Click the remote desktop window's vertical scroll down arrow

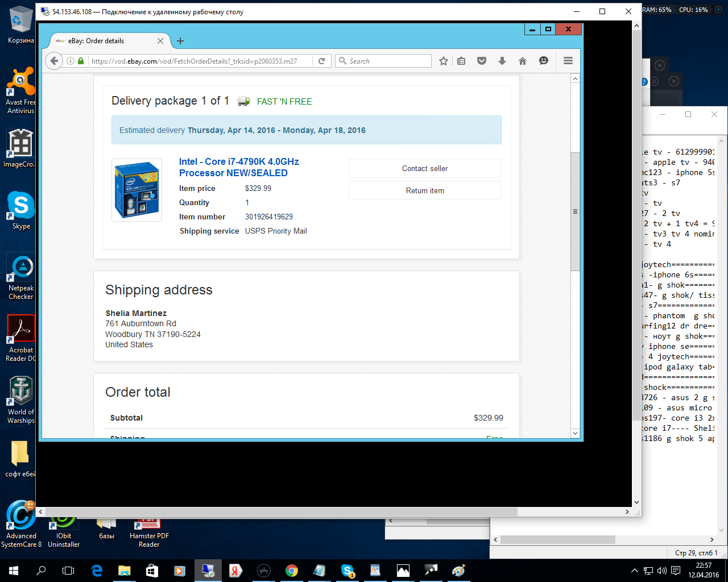coord(636,502)
